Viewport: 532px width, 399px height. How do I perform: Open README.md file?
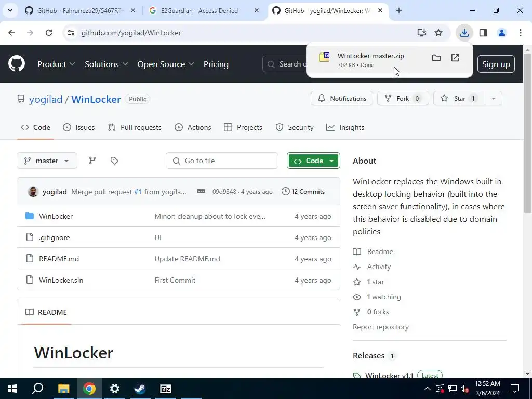[59, 259]
